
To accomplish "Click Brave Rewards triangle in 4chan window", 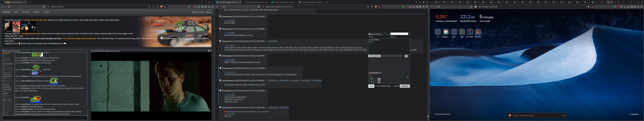I will click(380, 7).
